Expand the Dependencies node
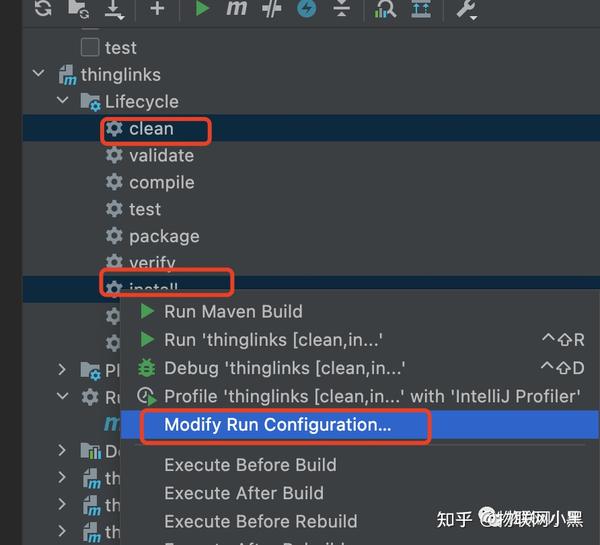The image size is (600, 545). coord(62,450)
